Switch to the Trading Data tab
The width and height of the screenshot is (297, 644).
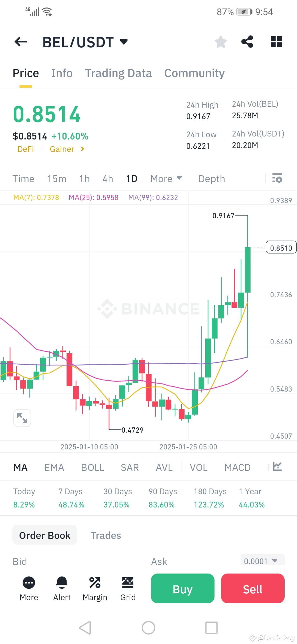pyautogui.click(x=119, y=73)
